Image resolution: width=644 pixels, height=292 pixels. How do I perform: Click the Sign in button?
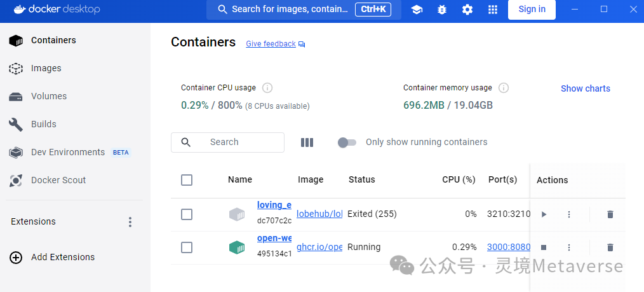532,10
